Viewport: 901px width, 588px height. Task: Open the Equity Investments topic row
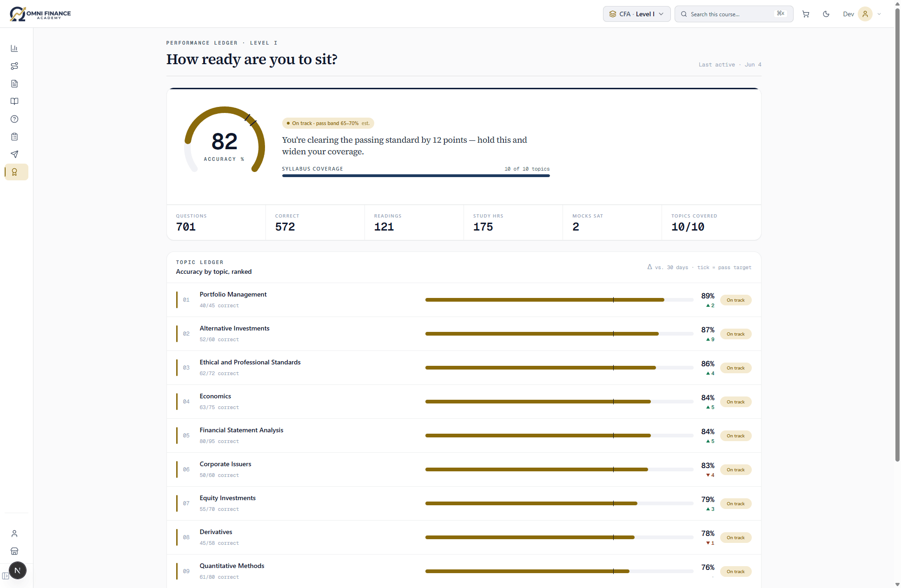(x=464, y=503)
